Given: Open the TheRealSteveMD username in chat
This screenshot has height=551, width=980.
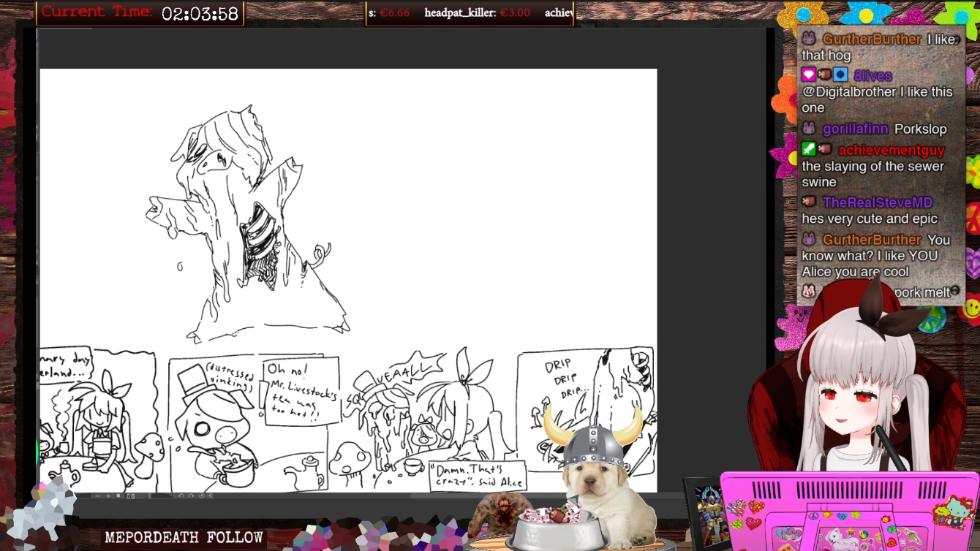Looking at the screenshot, I should click(878, 202).
